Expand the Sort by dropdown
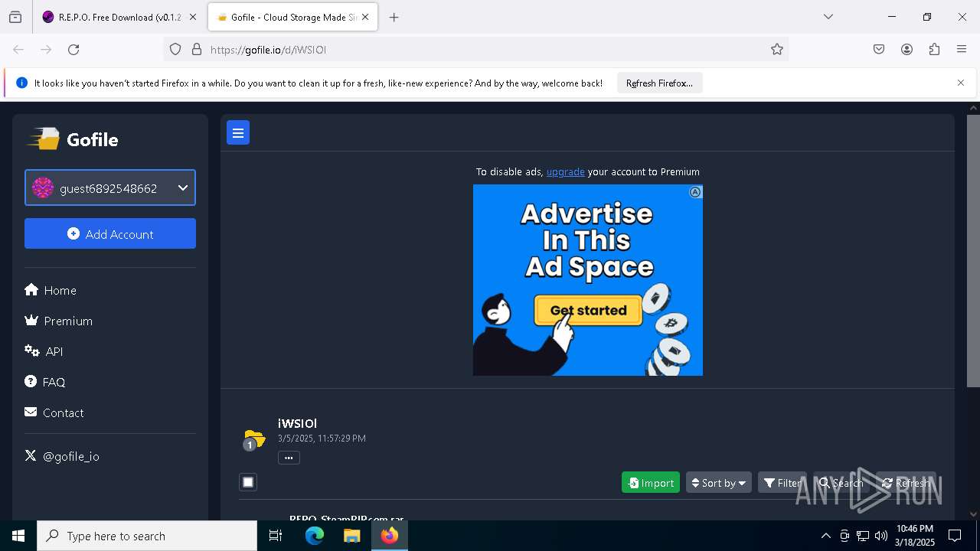The width and height of the screenshot is (980, 551). pos(718,482)
